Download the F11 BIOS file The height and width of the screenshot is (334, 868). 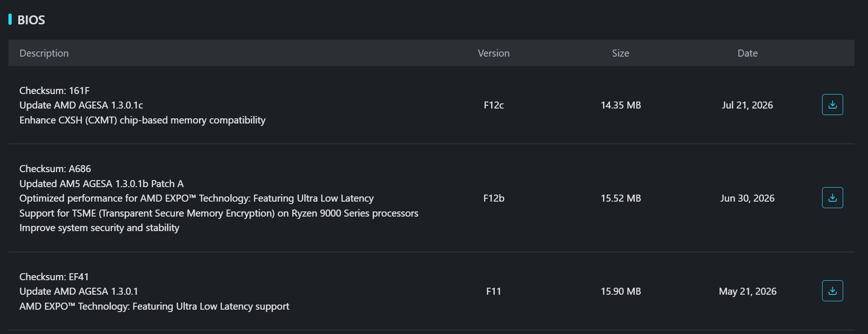(832, 291)
